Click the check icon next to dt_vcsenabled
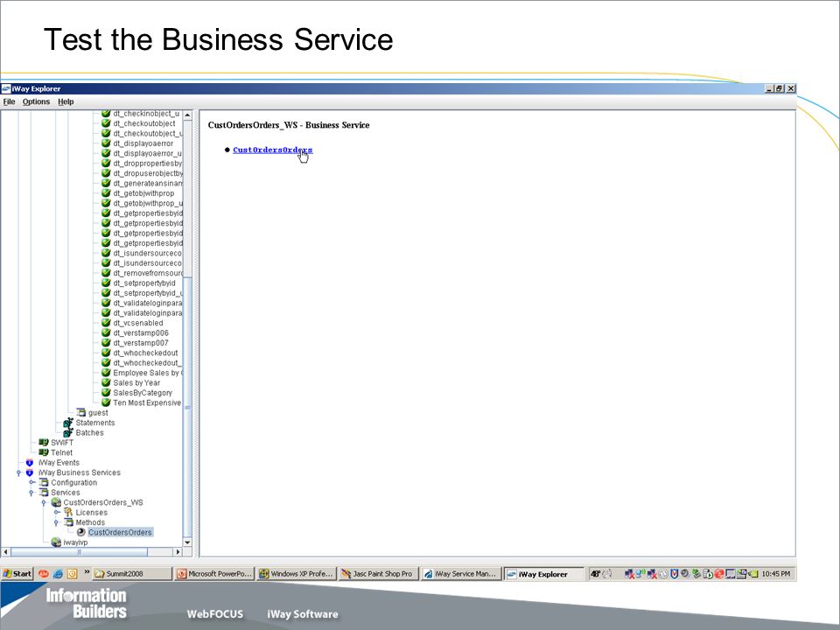This screenshot has height=630, width=840. click(106, 323)
